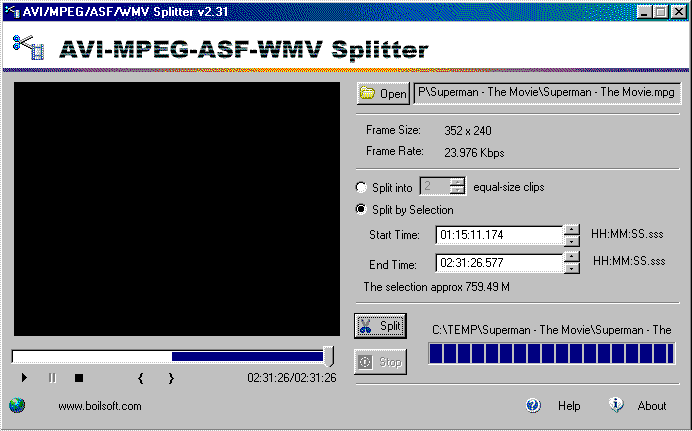
Task: Click the seek slider thumb on timeline
Action: [328, 356]
